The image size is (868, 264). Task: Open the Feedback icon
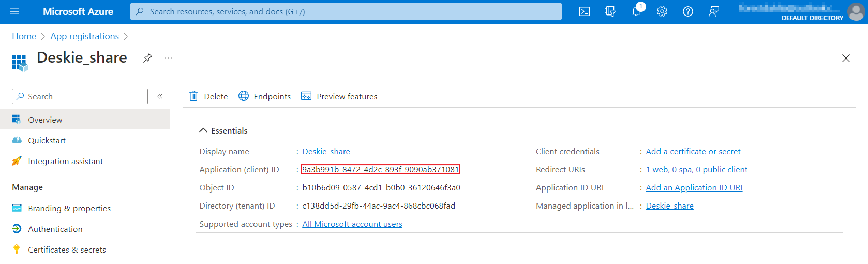[714, 11]
